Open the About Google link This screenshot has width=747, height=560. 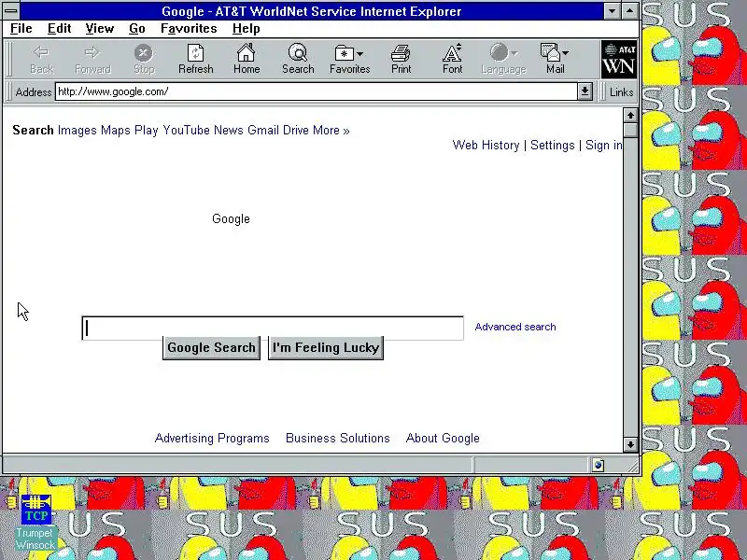coord(443,438)
